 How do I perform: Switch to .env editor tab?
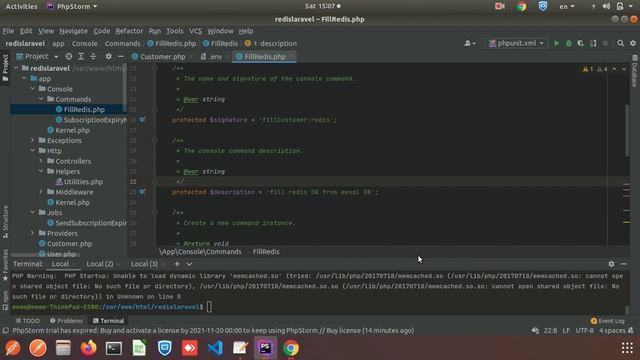click(215, 57)
